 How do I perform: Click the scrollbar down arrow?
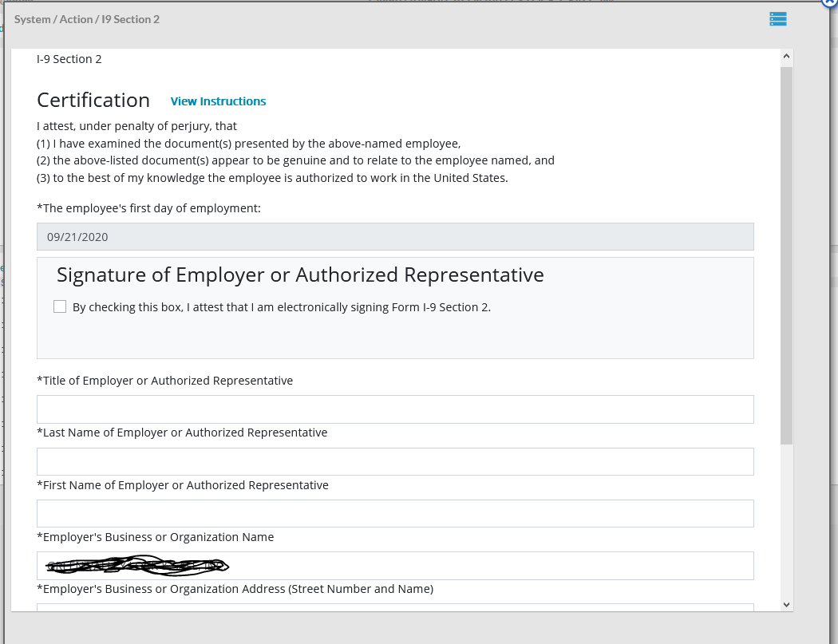tap(787, 605)
